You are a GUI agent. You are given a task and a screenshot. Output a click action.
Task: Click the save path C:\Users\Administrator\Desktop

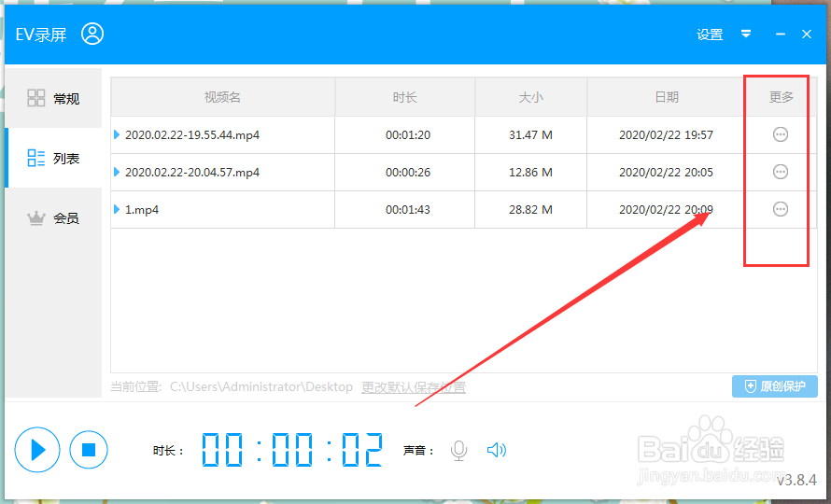261,387
